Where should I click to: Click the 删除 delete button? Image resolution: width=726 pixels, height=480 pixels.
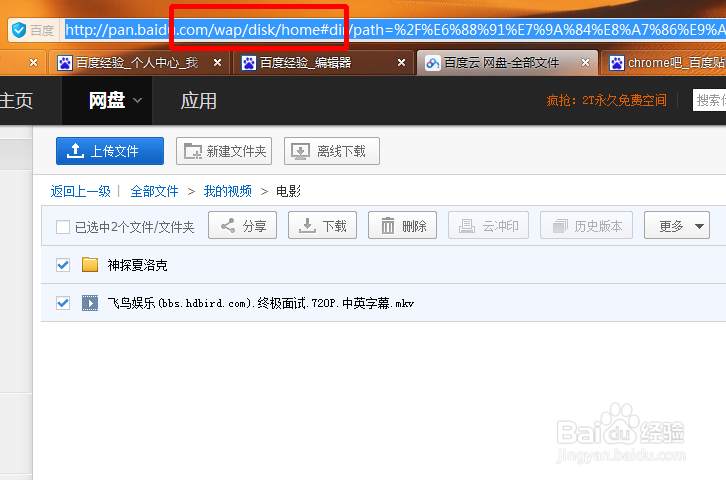click(402, 225)
